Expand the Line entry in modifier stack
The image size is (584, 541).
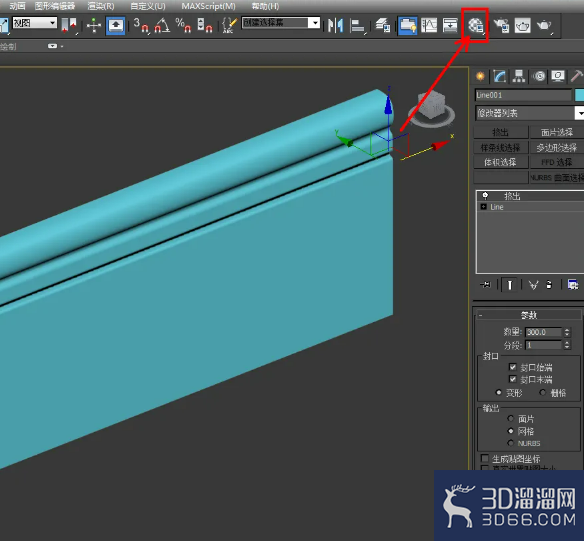[x=483, y=207]
